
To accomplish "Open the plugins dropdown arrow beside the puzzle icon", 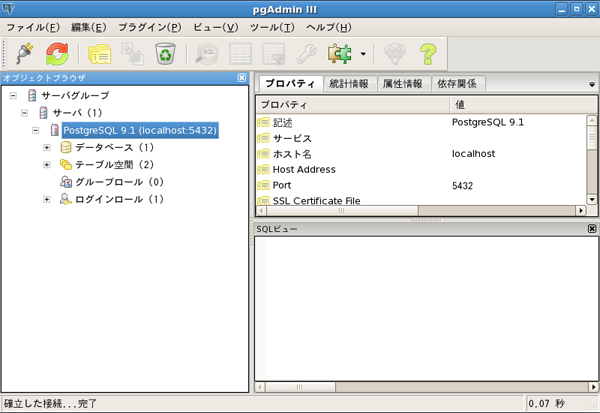I will tap(363, 54).
